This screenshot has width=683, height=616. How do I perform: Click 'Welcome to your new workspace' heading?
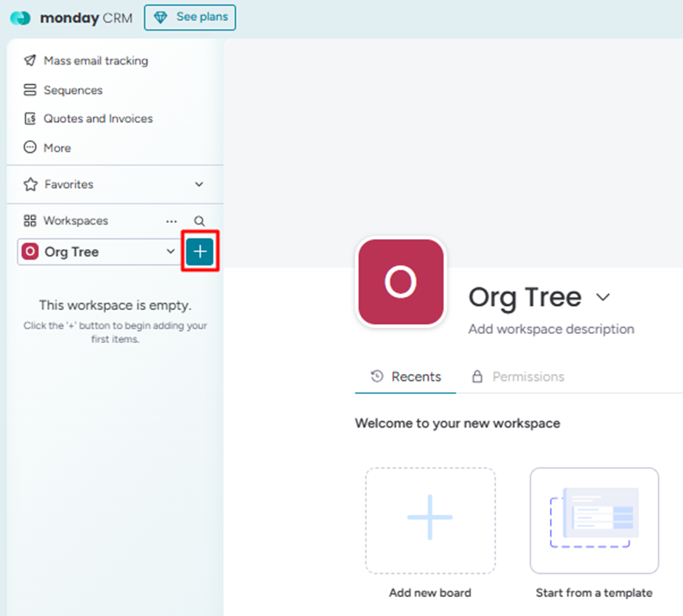pos(458,423)
